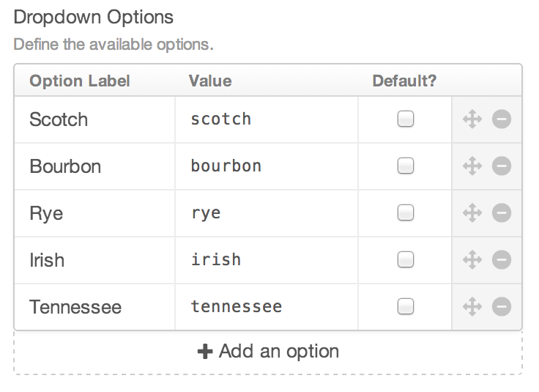Click the drag handle for Tennessee

[472, 307]
